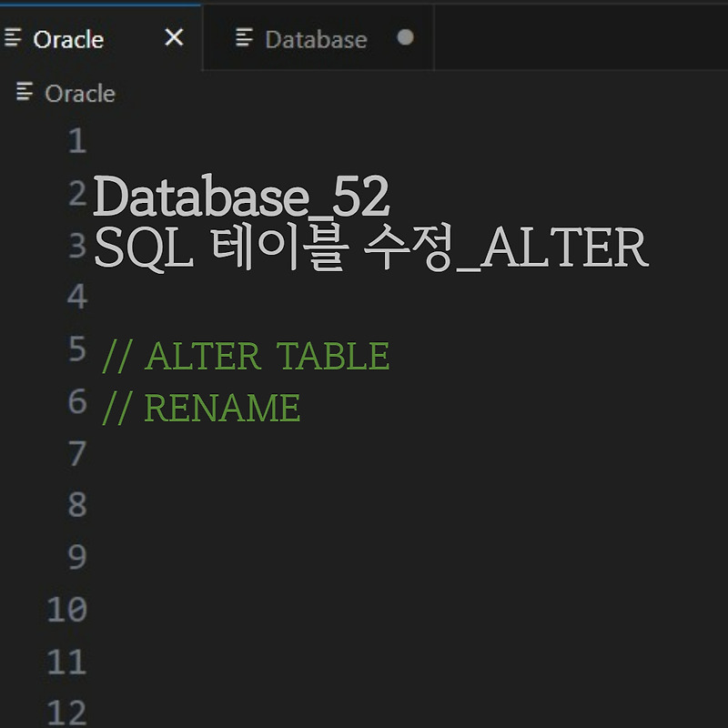This screenshot has height=728, width=728.
Task: Click the file icon on the Oracle tab
Action: click(13, 38)
